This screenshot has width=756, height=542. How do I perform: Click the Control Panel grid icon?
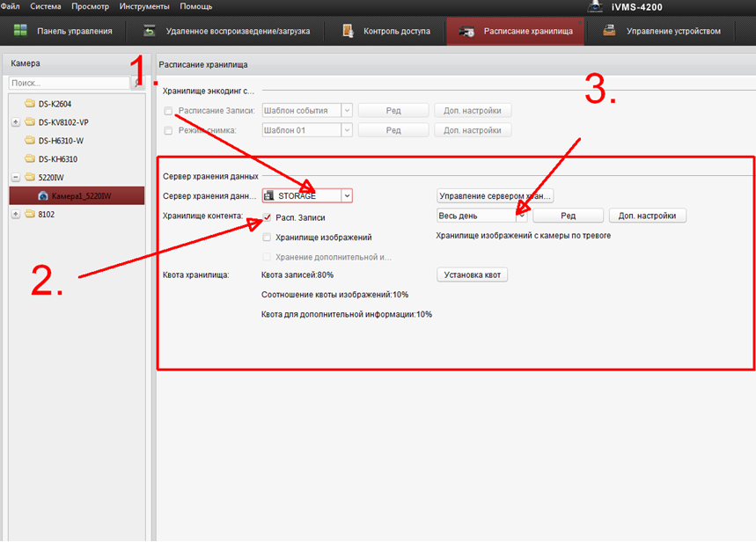click(x=21, y=32)
